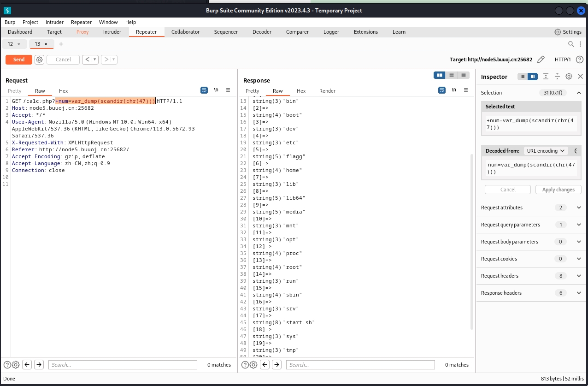This screenshot has width=588, height=386.
Task: Click "start.sh" in response output
Action: (299, 322)
